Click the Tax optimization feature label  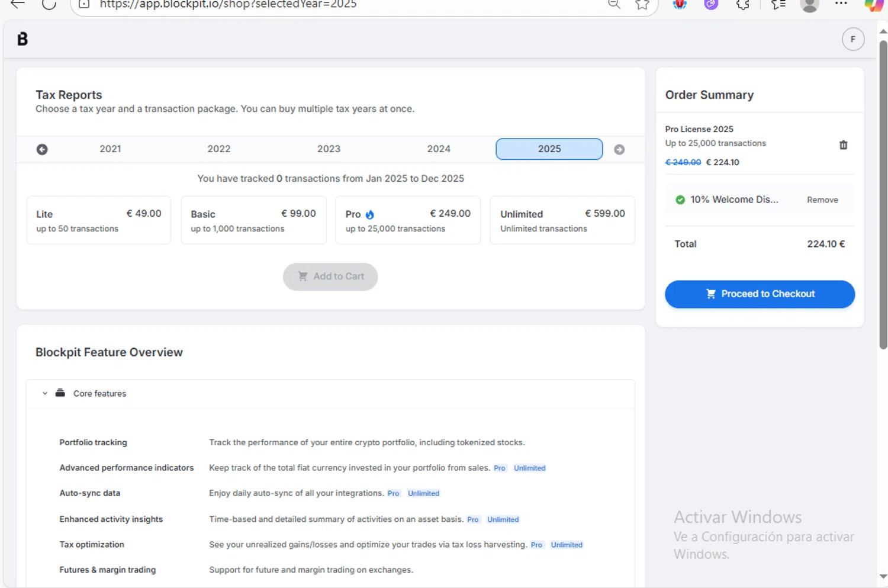92,545
